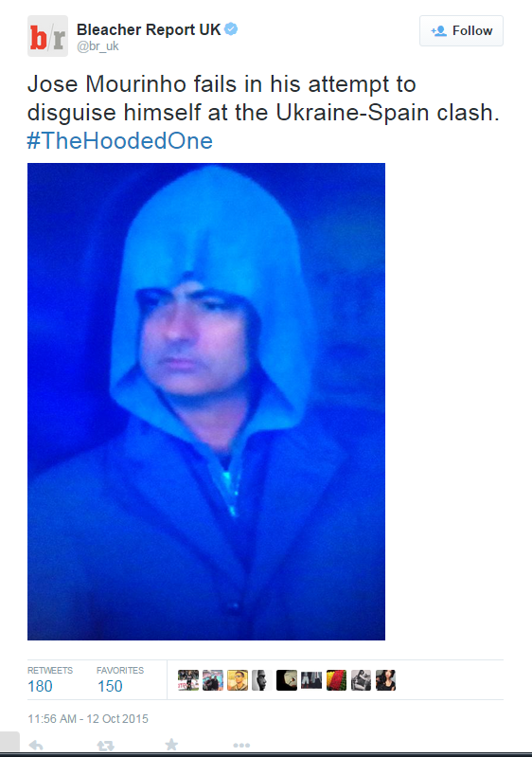Click the footballer on pitch avatar
Screen dimensions: 532x757
click(188, 680)
